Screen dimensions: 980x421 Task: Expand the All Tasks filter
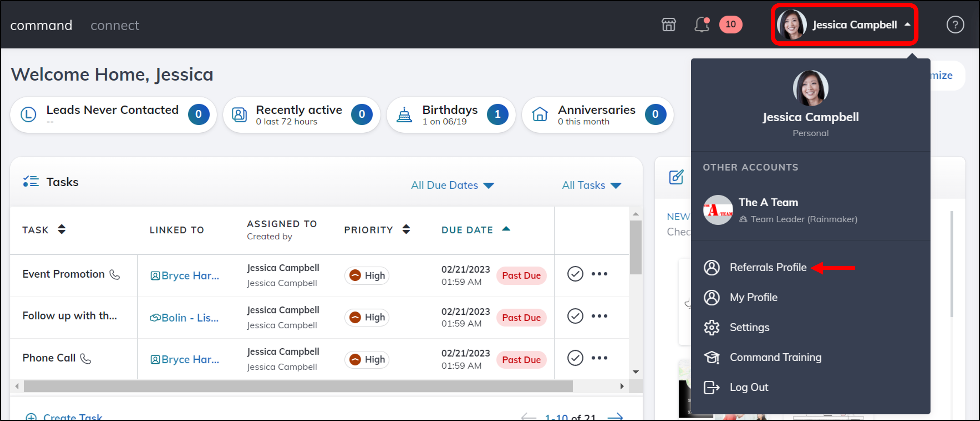591,185
